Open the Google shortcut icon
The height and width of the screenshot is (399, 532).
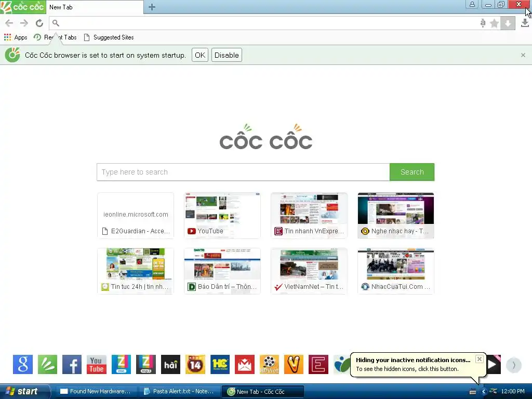click(x=23, y=364)
